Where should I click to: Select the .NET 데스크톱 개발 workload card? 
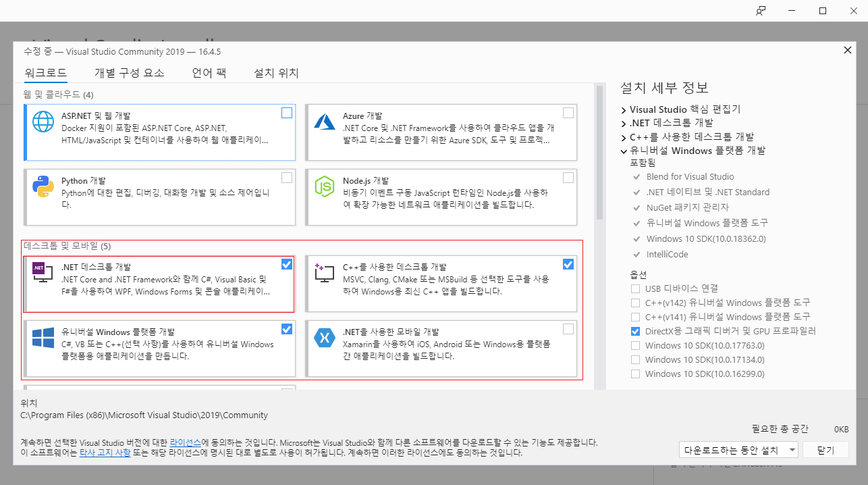click(159, 284)
